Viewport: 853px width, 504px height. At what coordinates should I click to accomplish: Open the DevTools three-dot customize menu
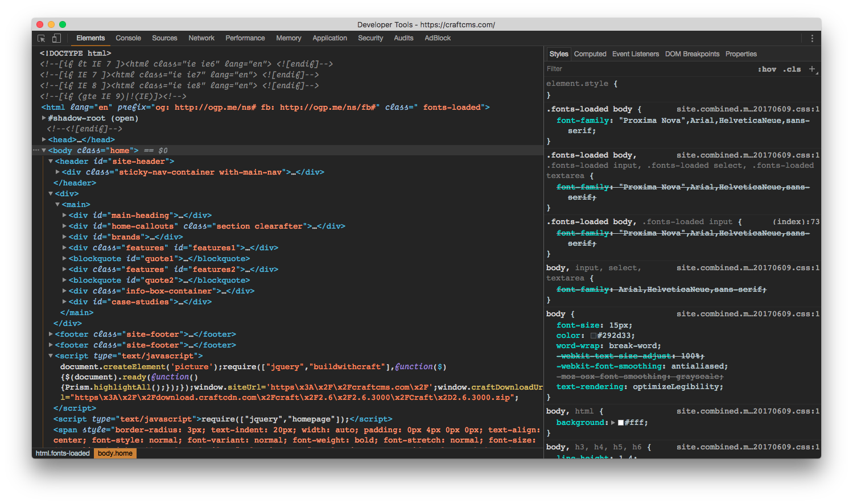click(x=812, y=38)
